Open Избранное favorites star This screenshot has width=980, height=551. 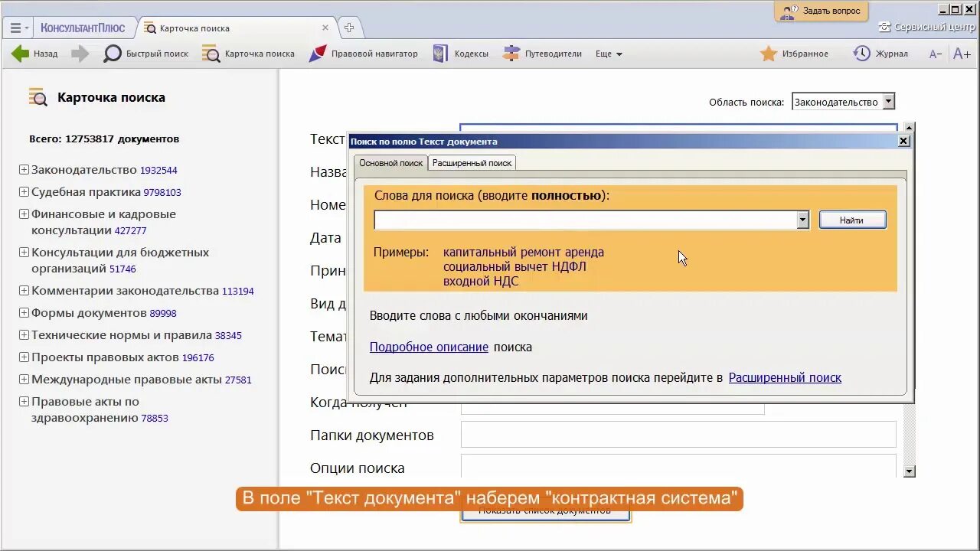click(794, 54)
